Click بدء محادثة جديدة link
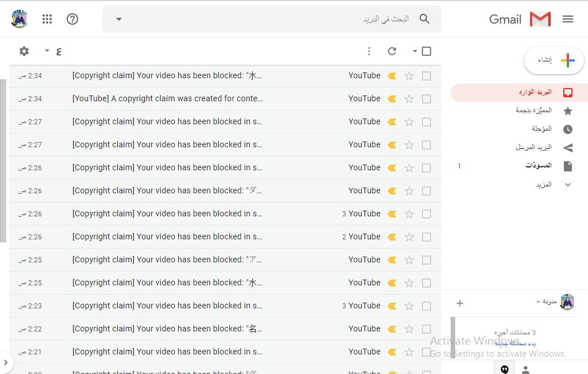The height and width of the screenshot is (374, 588). (515, 343)
